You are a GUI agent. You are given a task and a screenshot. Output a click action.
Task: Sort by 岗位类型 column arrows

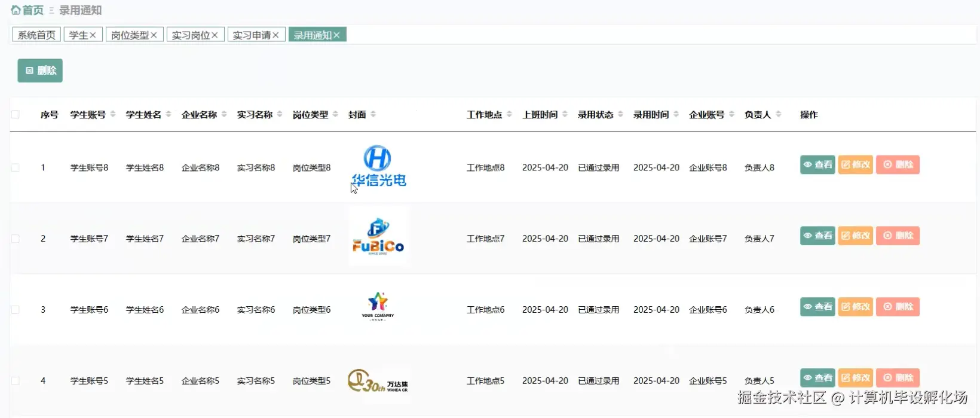[x=335, y=114]
